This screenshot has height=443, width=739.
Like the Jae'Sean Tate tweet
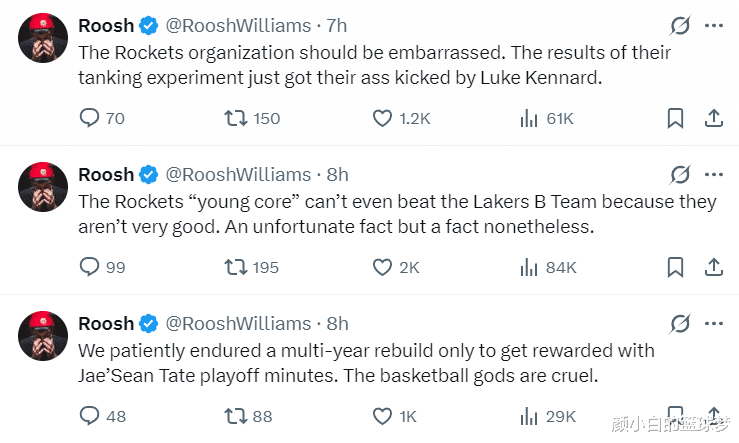pos(382,416)
